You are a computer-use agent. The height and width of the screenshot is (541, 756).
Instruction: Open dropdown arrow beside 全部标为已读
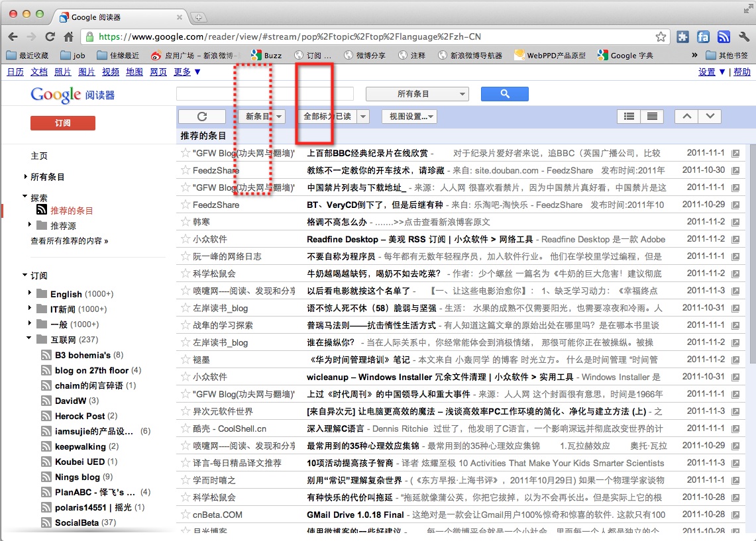coord(363,117)
